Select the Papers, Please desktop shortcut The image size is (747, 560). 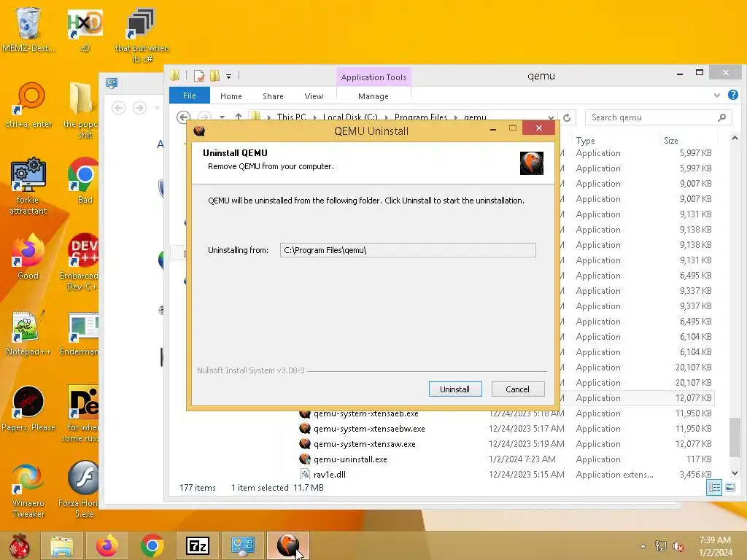tap(28, 408)
